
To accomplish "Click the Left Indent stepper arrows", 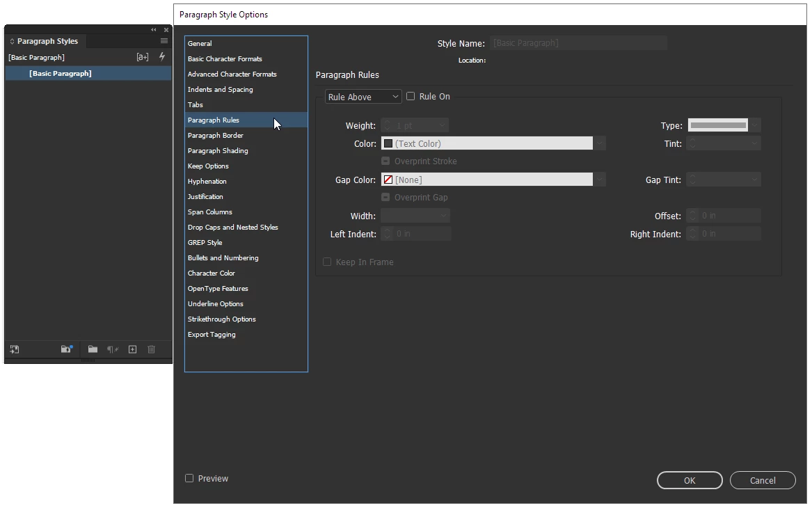I will [387, 234].
